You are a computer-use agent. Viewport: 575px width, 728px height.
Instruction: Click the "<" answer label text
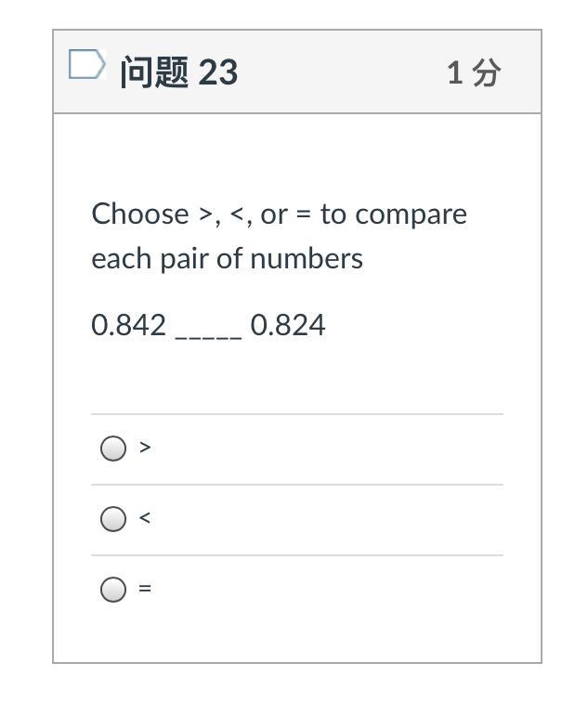pos(145,518)
